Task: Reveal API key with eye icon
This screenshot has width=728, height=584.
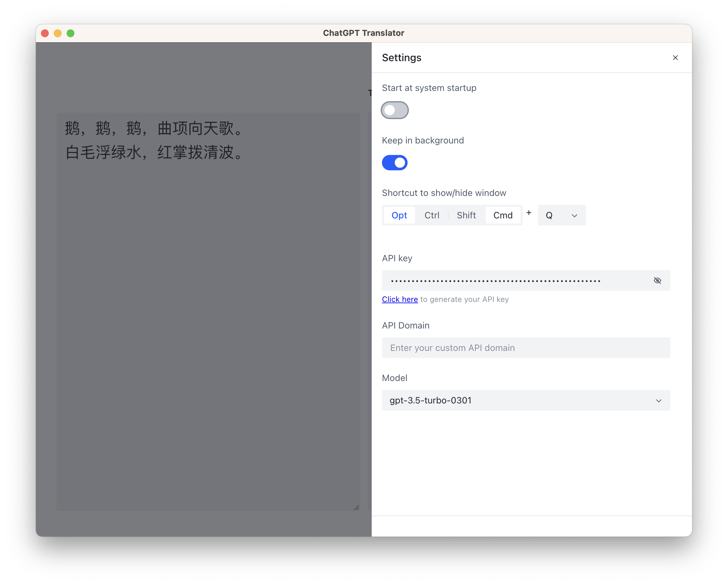Action: point(657,280)
